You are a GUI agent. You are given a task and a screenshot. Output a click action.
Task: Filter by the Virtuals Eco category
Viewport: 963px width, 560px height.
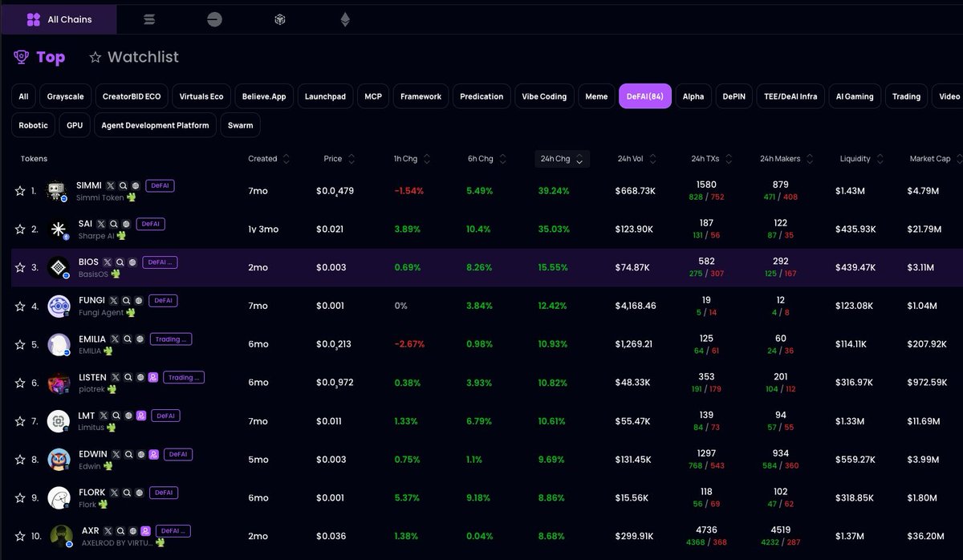[201, 96]
